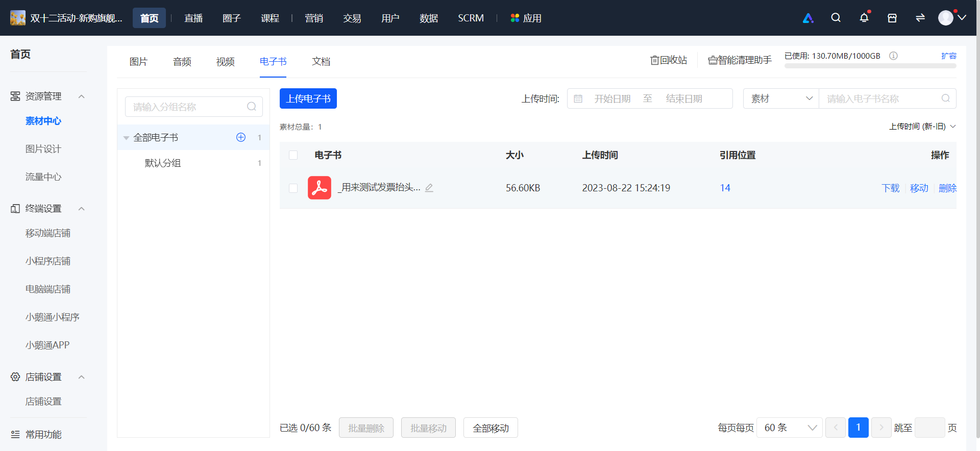Open the notification bell
Image resolution: width=980 pixels, height=451 pixels.
tap(864, 18)
